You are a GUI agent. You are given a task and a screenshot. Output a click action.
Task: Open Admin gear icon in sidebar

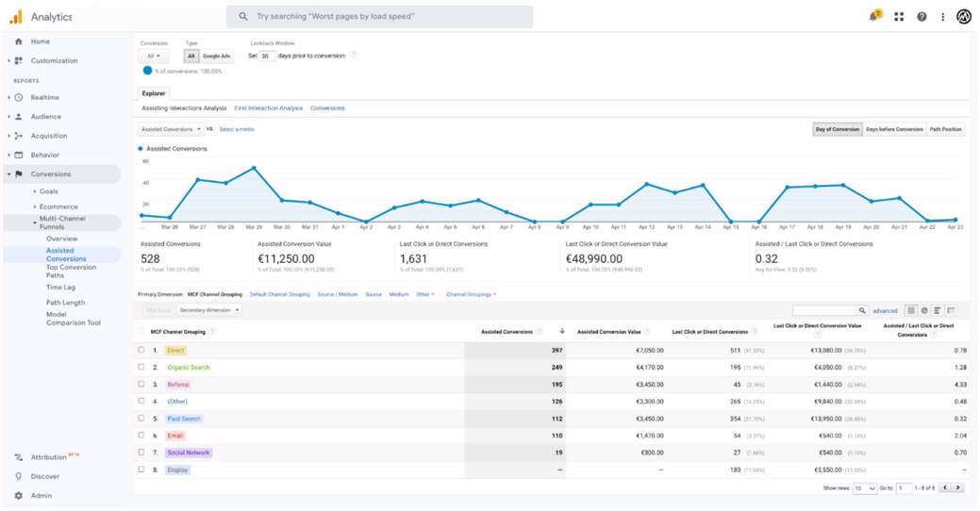(18, 495)
